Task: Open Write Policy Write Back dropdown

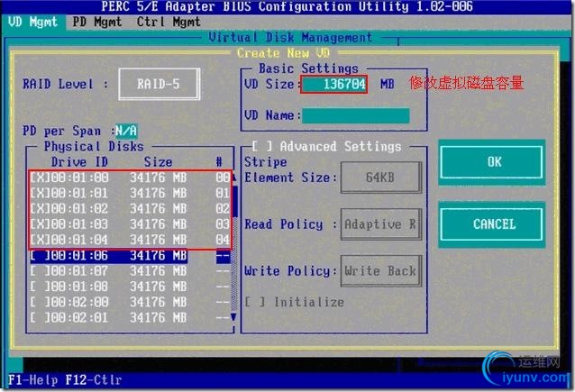Action: pyautogui.click(x=380, y=271)
